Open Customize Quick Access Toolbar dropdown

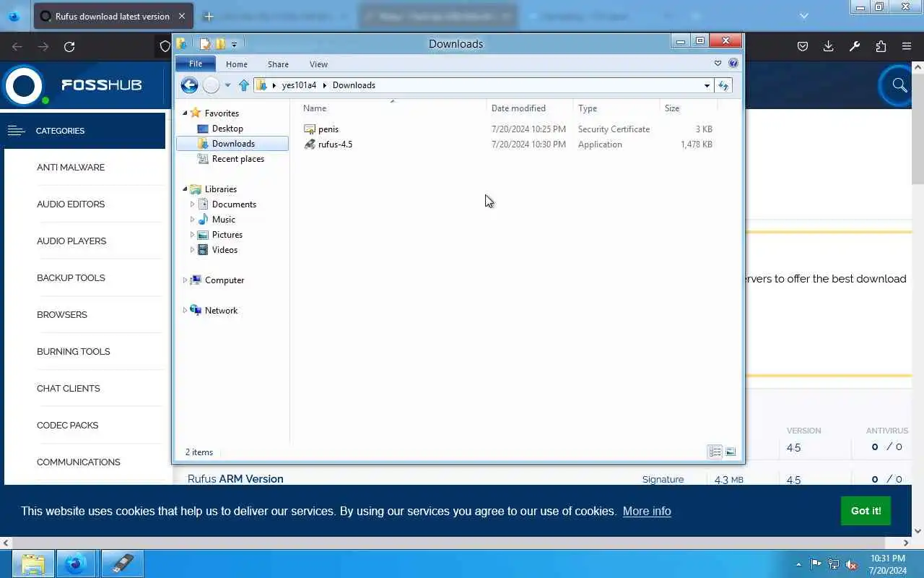[234, 45]
